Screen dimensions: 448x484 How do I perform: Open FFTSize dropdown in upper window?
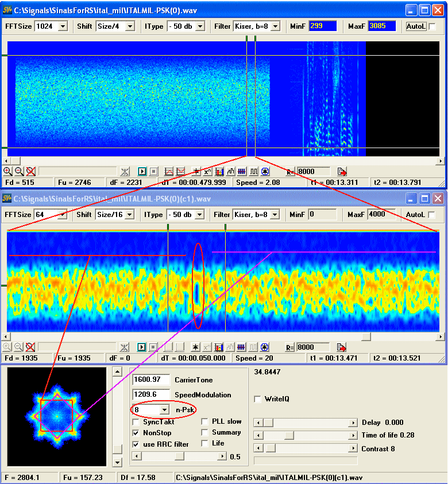(x=63, y=26)
